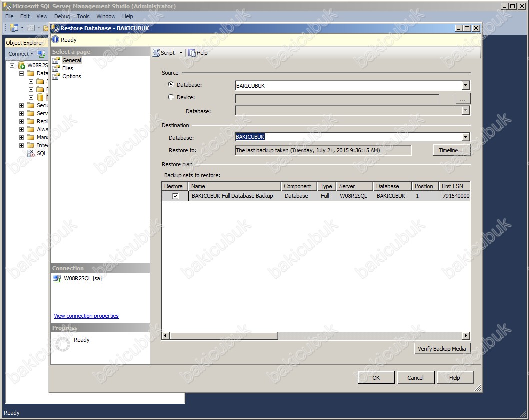Open the Connect dropdown in Object Explorer
The width and height of the screenshot is (529, 420).
pyautogui.click(x=21, y=54)
